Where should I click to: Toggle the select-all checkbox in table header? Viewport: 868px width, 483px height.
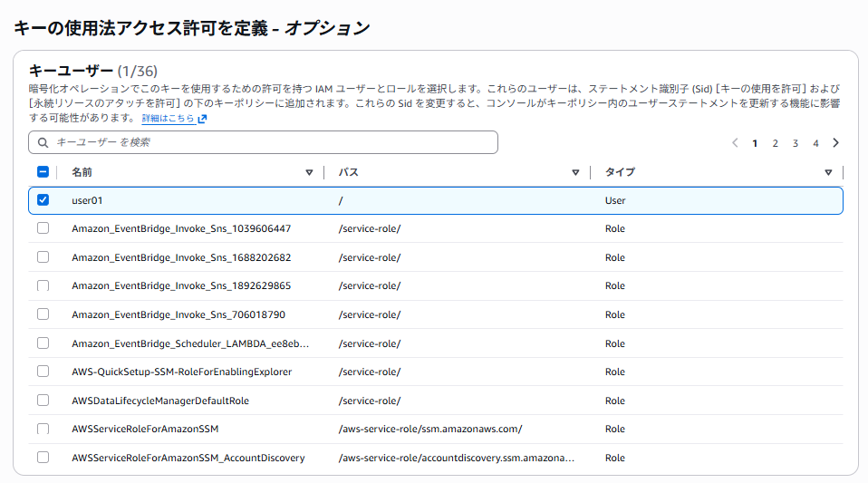(x=43, y=171)
